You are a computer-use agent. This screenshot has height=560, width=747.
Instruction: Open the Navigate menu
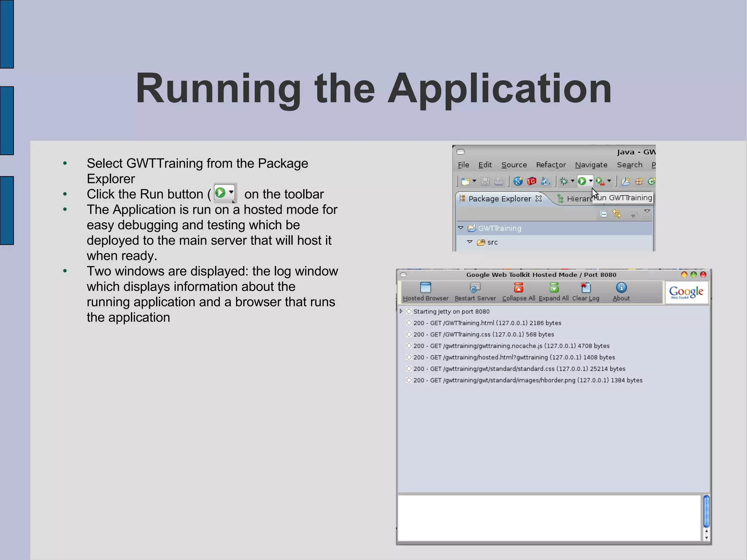coord(591,165)
